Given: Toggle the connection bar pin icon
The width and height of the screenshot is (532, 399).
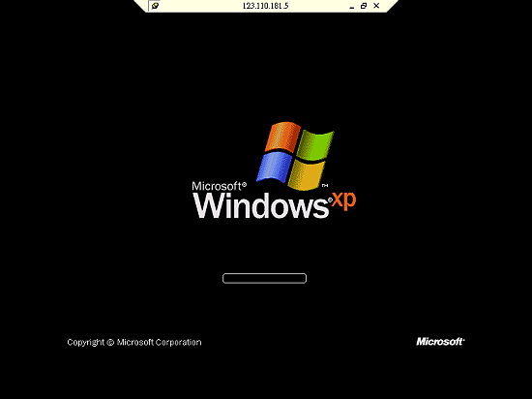Looking at the screenshot, I should (x=155, y=6).
